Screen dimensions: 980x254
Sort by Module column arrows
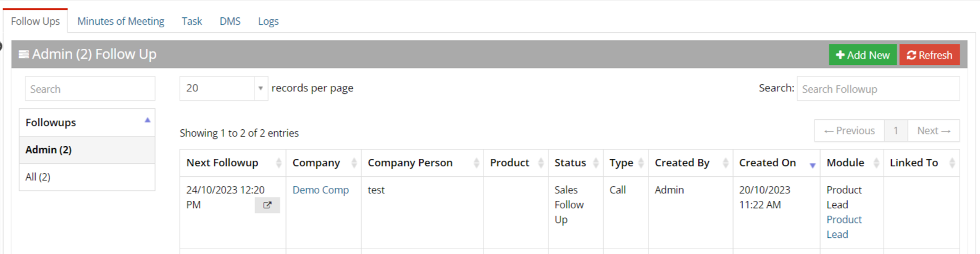(x=876, y=163)
